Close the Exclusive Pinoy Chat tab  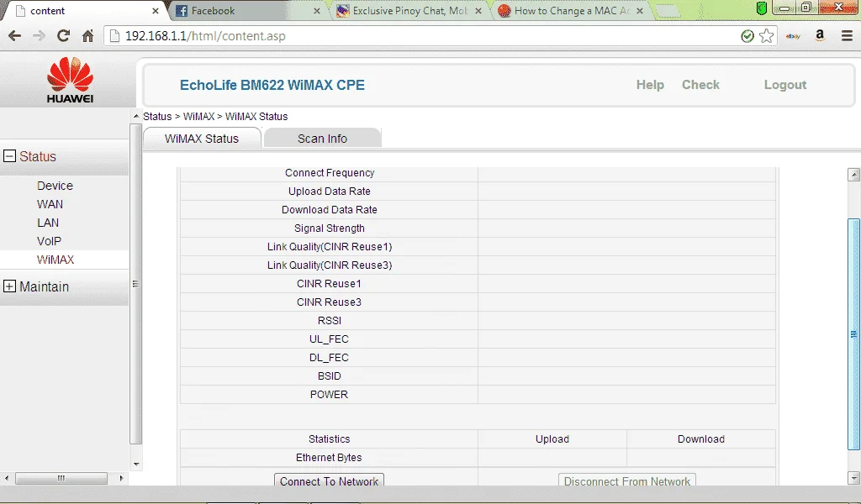pos(478,11)
